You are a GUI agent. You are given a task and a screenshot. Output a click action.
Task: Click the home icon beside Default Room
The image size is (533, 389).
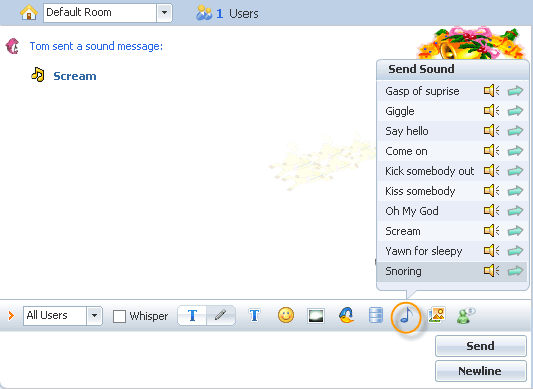pyautogui.click(x=29, y=13)
